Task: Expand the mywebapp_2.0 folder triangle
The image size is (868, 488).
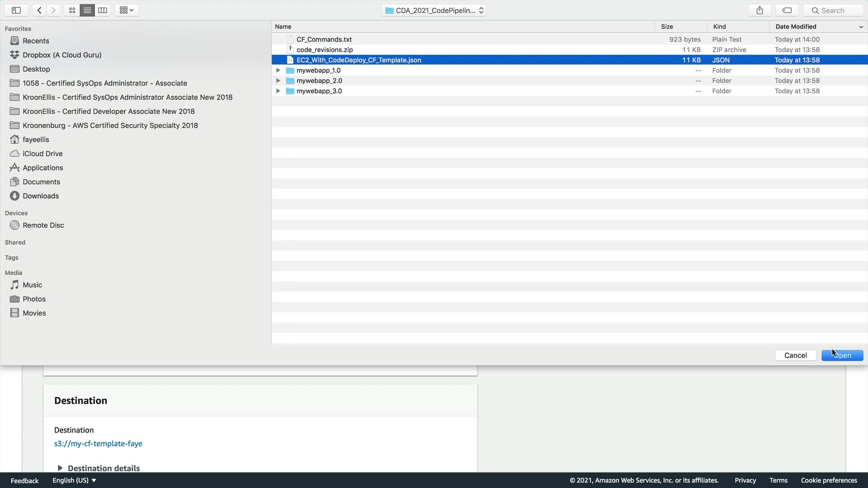Action: pyautogui.click(x=278, y=80)
